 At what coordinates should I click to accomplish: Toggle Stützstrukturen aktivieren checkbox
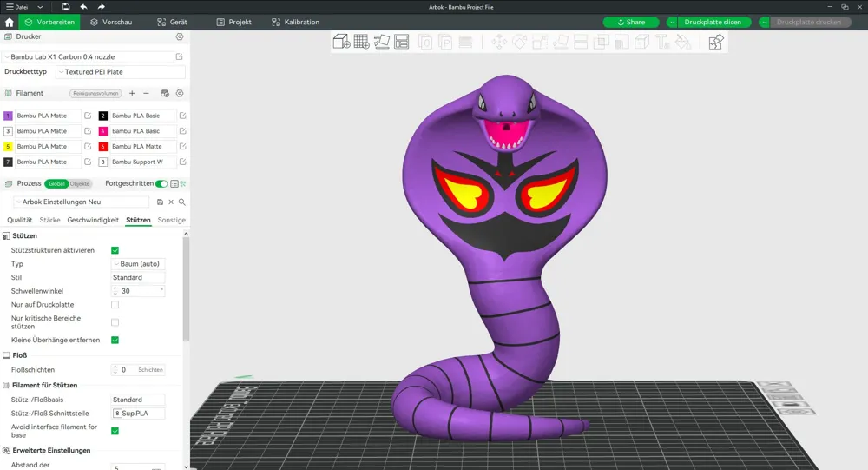[115, 250]
